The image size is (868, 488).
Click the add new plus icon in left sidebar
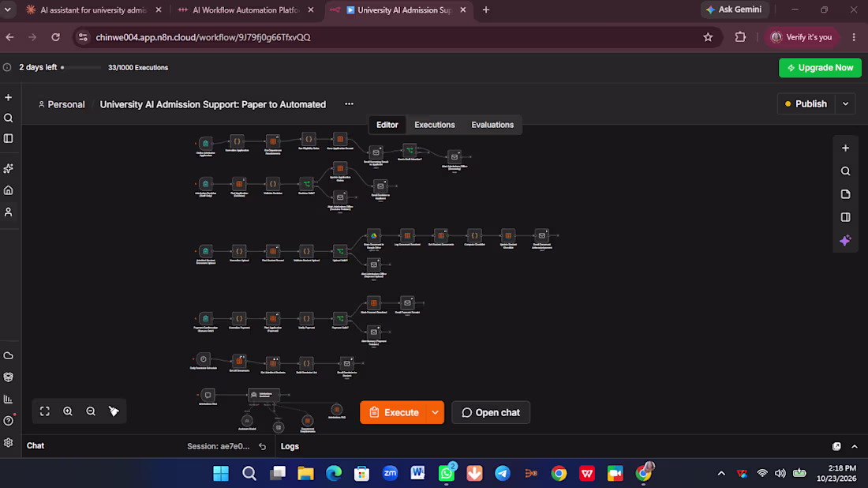point(9,97)
